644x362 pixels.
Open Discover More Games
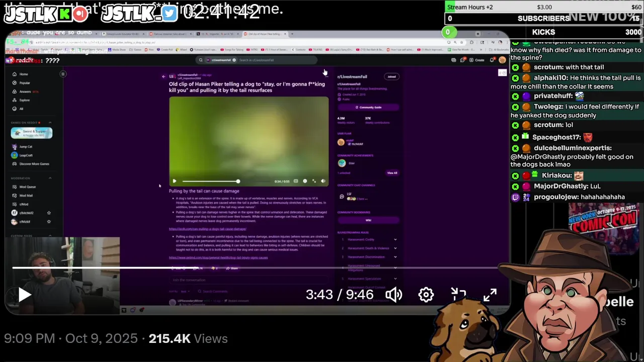(x=30, y=164)
